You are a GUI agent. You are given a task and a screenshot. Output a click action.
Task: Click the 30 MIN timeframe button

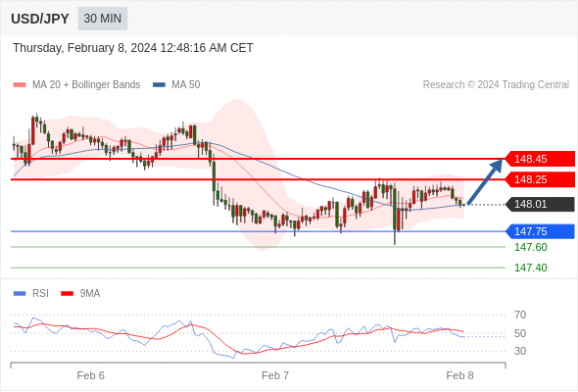(x=103, y=19)
